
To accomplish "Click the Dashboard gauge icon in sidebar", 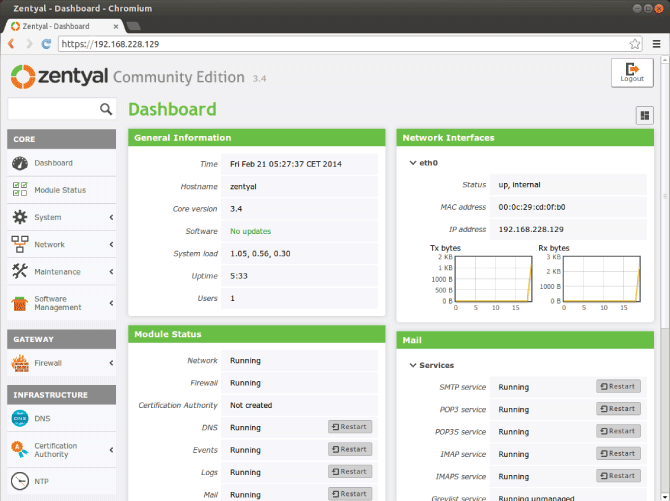I will click(20, 163).
